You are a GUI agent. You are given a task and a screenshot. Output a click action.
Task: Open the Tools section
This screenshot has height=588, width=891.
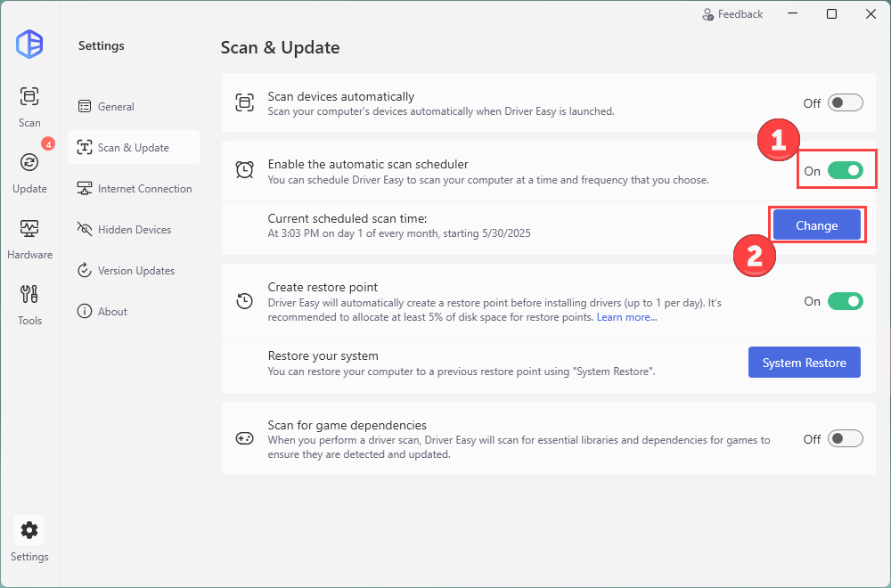29,303
